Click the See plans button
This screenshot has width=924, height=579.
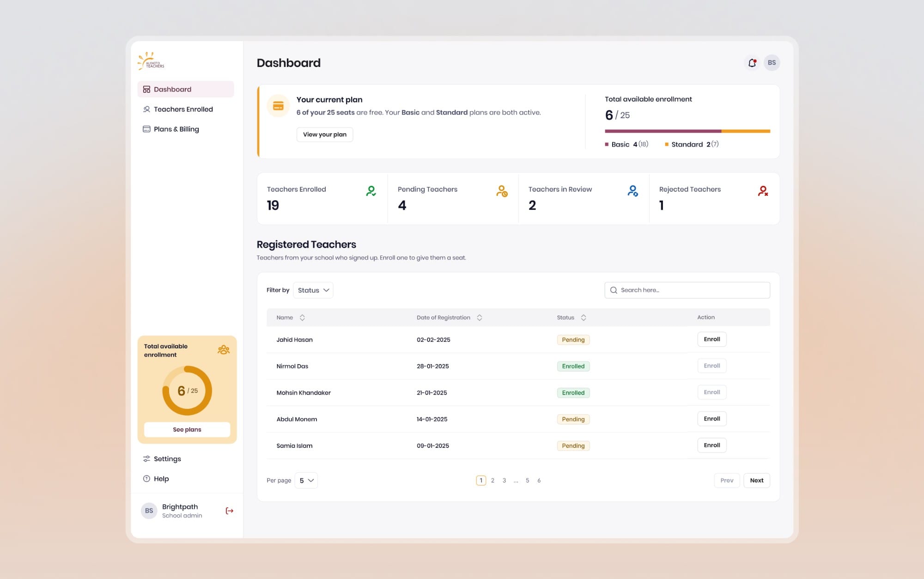[187, 429]
